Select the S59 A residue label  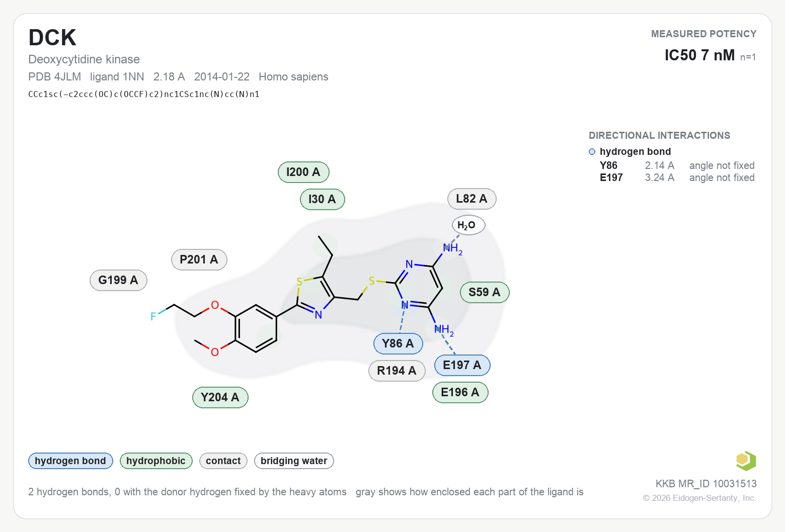click(485, 292)
